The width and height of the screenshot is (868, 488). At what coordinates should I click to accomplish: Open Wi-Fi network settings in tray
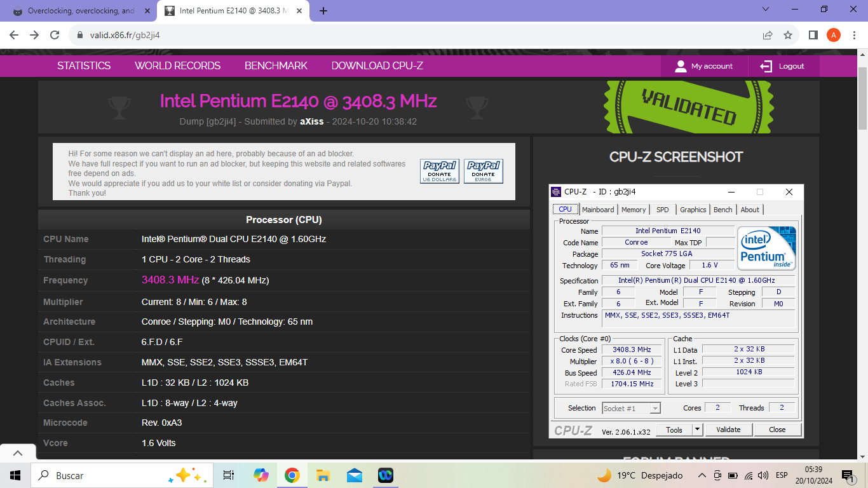[x=748, y=475]
